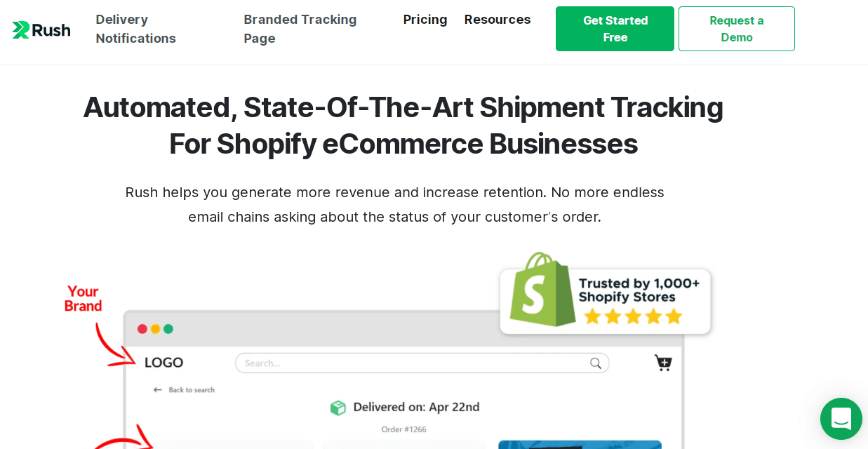The image size is (868, 449).
Task: Open Branded Tracking Page menu item
Action: coord(300,29)
